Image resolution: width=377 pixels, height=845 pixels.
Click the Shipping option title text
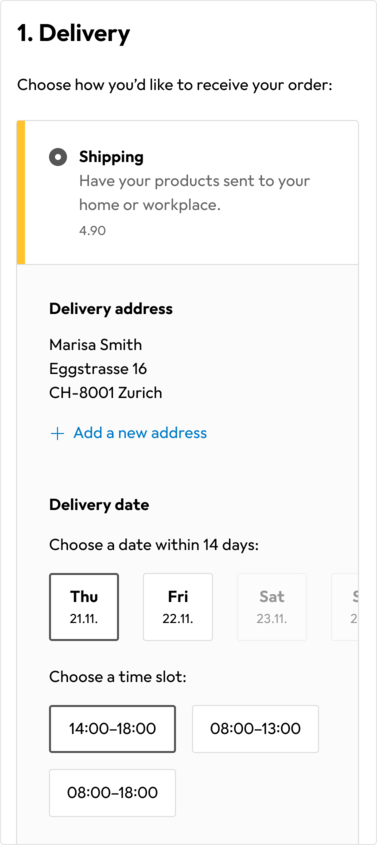(x=111, y=157)
